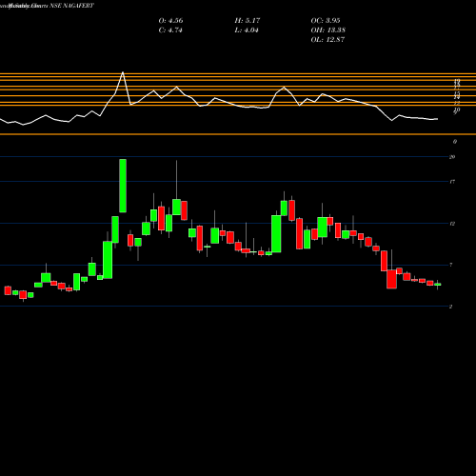This screenshot has height=476, width=476.
Task: Click the high price H: 5.17
Action: (248, 21)
